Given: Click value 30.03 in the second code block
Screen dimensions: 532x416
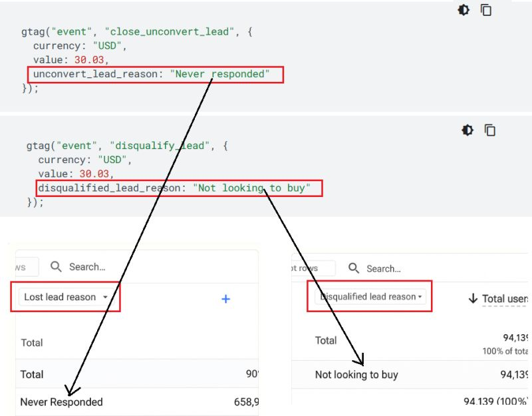Looking at the screenshot, I should (x=94, y=174).
